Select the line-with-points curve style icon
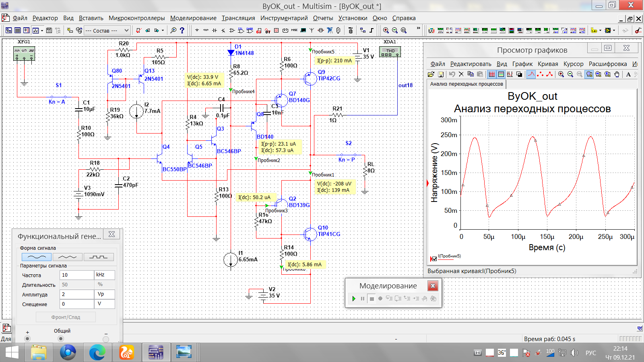The image size is (644, 362). 549,74
